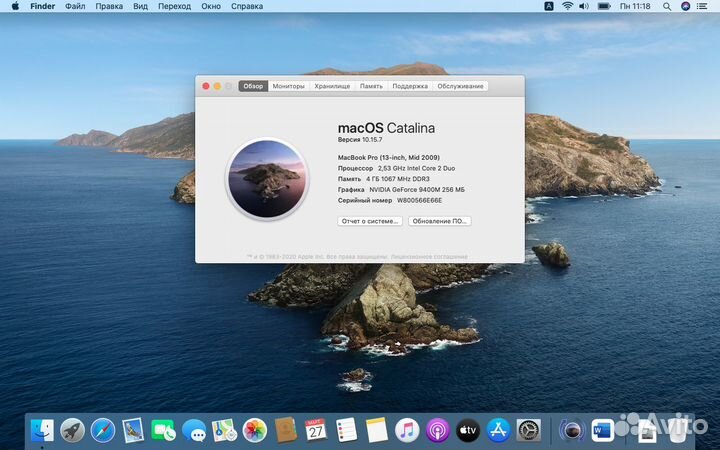Click the 'Отчет о системе...' button
The image size is (720, 450).
click(x=370, y=221)
